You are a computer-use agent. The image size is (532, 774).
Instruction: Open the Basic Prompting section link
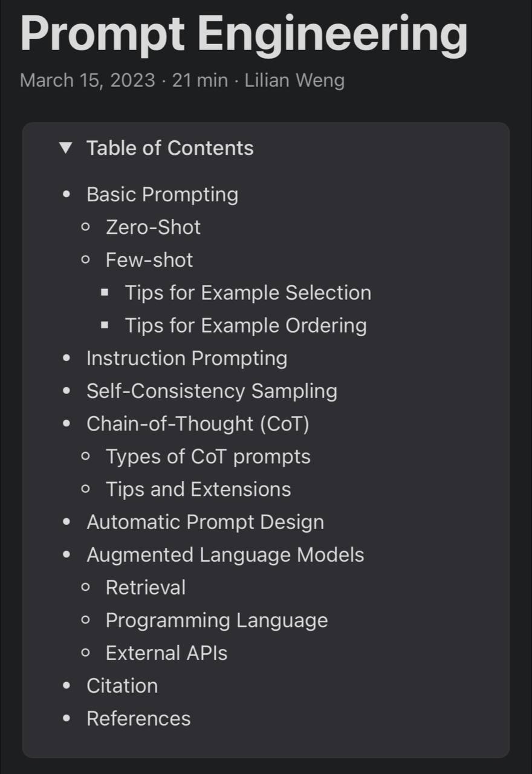pyautogui.click(x=162, y=195)
